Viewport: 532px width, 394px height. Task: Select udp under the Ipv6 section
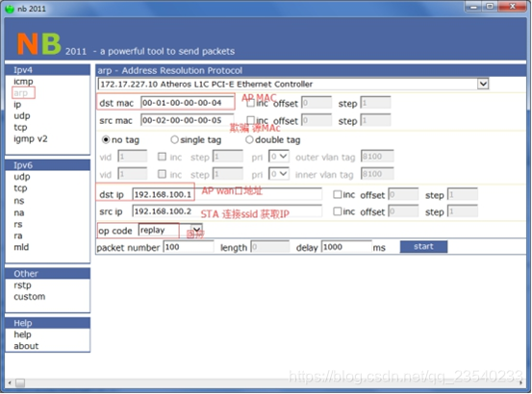22,177
